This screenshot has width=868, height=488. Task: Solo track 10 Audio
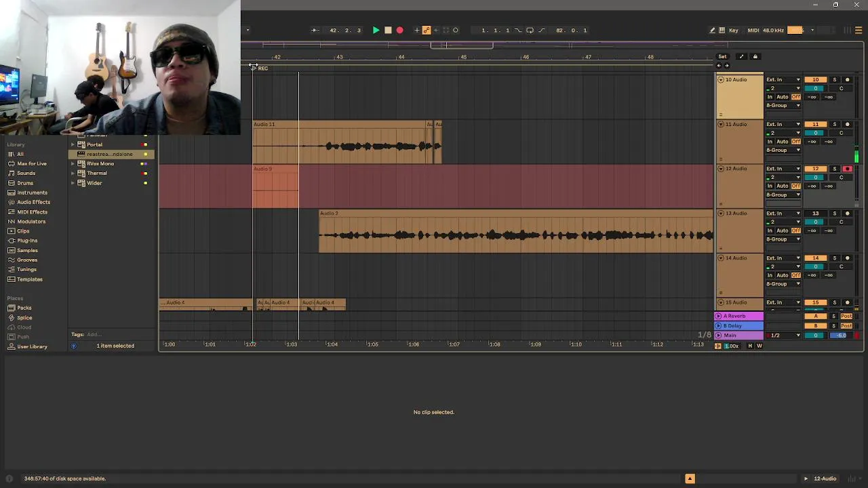pyautogui.click(x=835, y=80)
